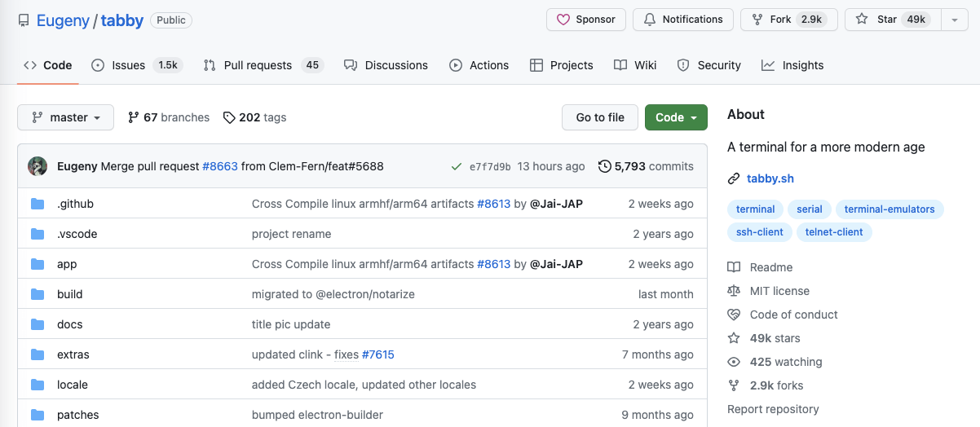Image resolution: width=980 pixels, height=427 pixels.
Task: Click the eye icon beside 425 watching
Action: [734, 362]
